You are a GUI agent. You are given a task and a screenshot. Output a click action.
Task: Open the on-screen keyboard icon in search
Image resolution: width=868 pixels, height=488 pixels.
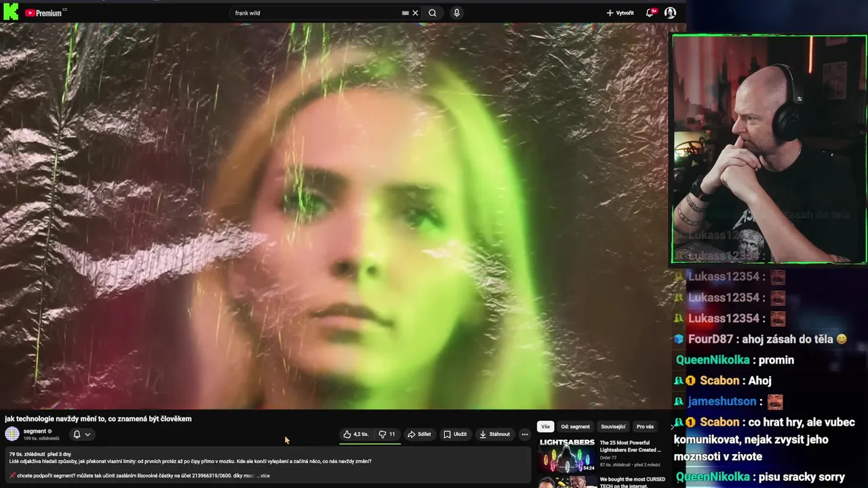pyautogui.click(x=406, y=13)
